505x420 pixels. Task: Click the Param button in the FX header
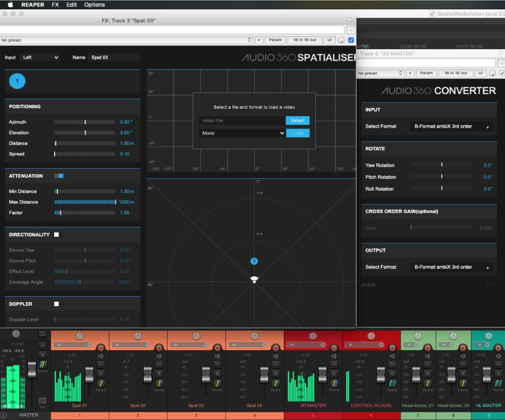275,40
